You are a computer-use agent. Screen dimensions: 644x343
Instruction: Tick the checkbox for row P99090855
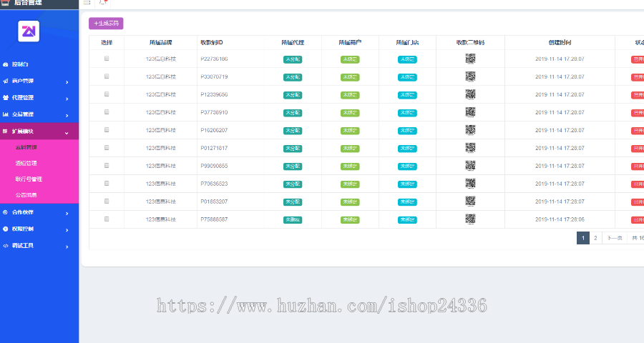107,166
